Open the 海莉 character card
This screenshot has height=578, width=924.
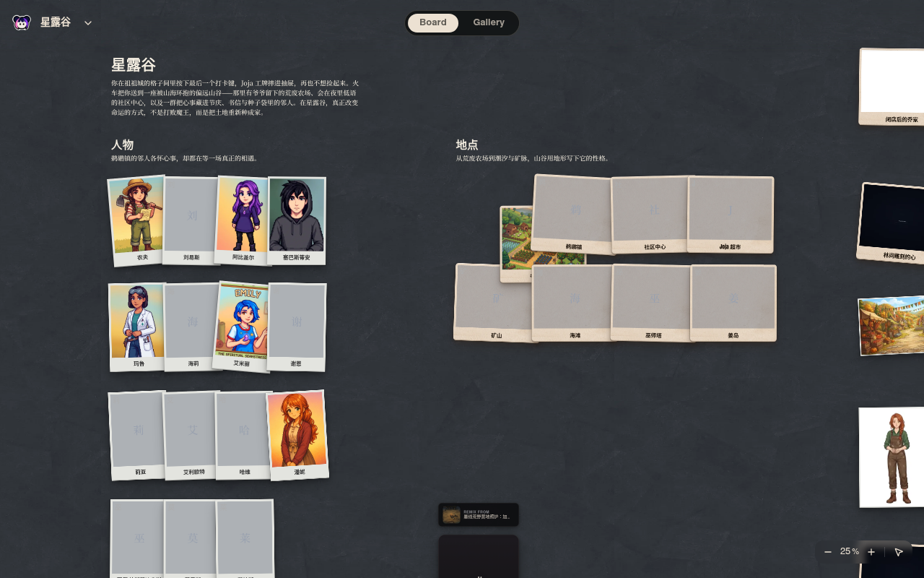point(192,327)
